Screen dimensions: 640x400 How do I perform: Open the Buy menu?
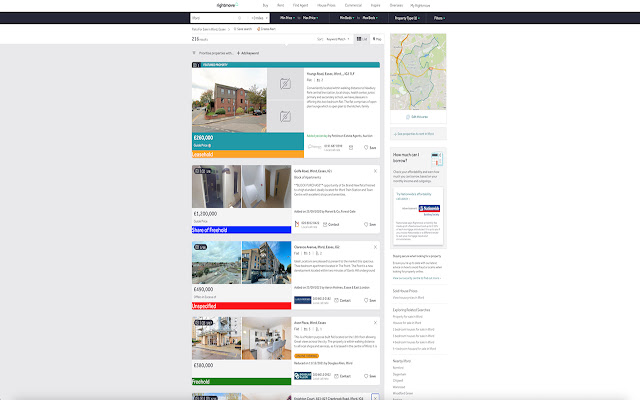[x=265, y=5]
